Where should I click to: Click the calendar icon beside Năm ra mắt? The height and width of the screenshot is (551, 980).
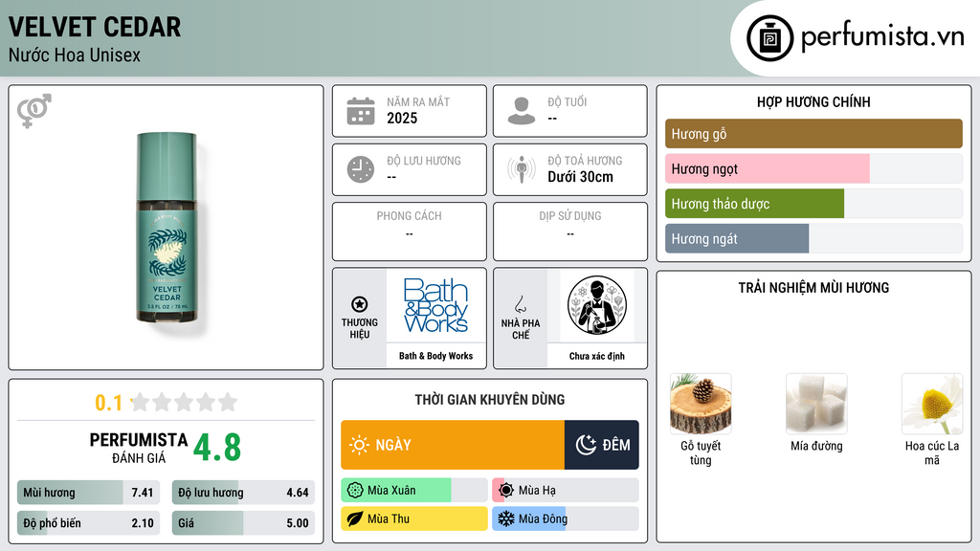(x=361, y=111)
